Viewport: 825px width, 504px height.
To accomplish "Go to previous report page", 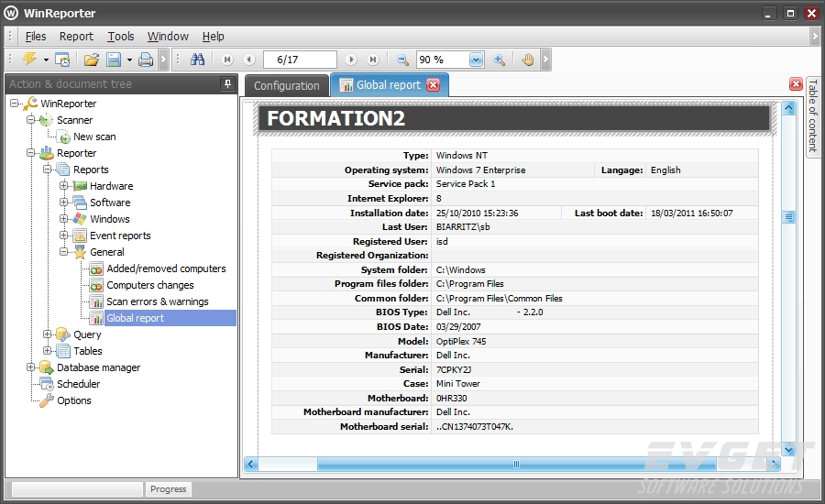I will (249, 60).
